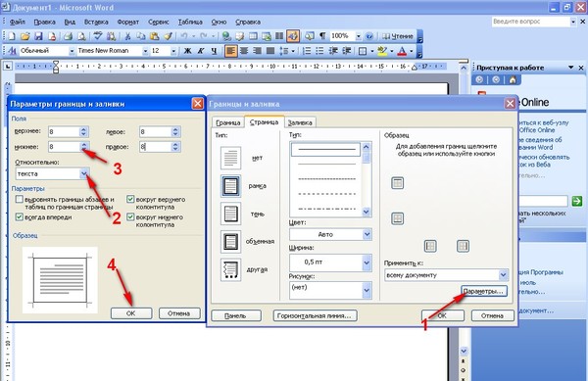Select the 'нет' no-border type icon
Image resolution: width=588 pixels, height=381 pixels.
[x=230, y=158]
